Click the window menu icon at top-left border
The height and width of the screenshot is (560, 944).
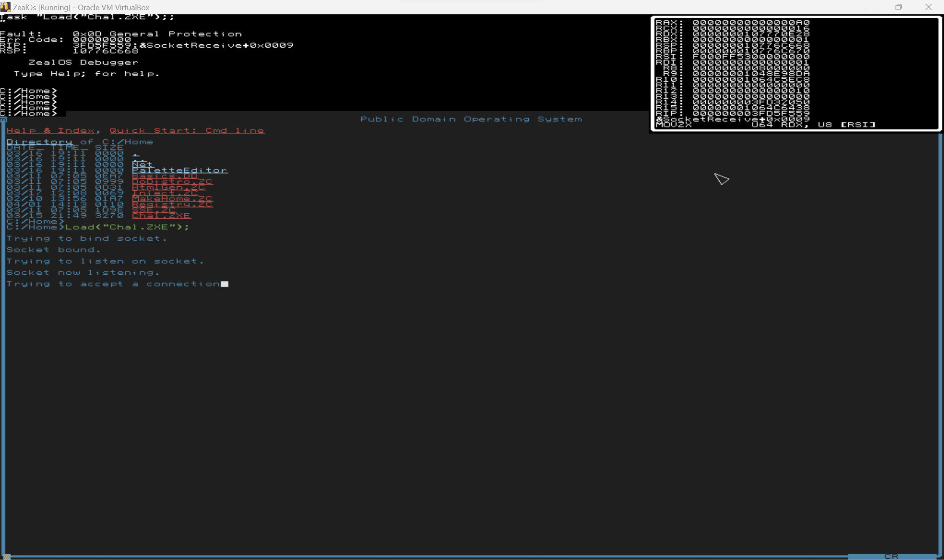coord(3,120)
